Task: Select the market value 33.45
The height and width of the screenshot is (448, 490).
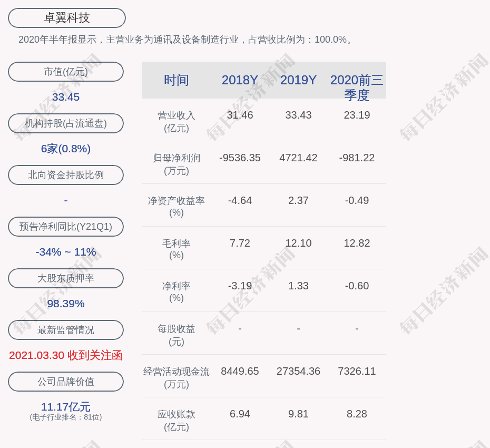Action: tap(66, 97)
